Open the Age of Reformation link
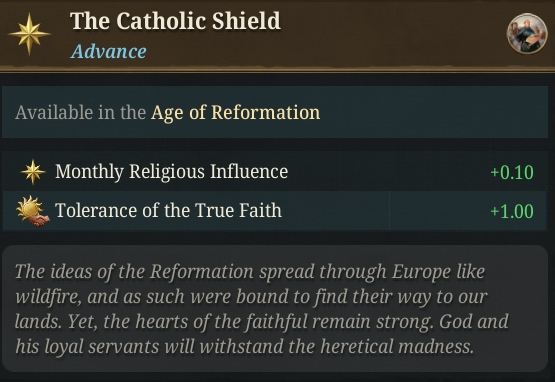This screenshot has height=382, width=555. (235, 113)
